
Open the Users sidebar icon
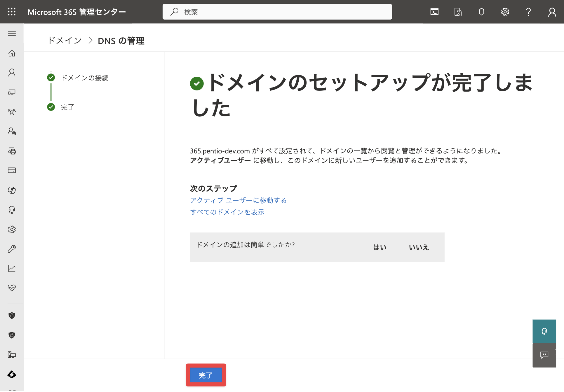pos(12,73)
